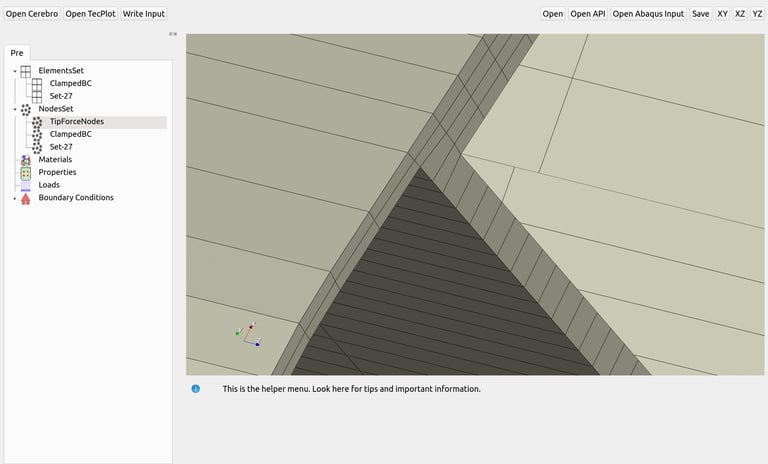768x464 pixels.
Task: Save the model with the Save button
Action: click(700, 14)
